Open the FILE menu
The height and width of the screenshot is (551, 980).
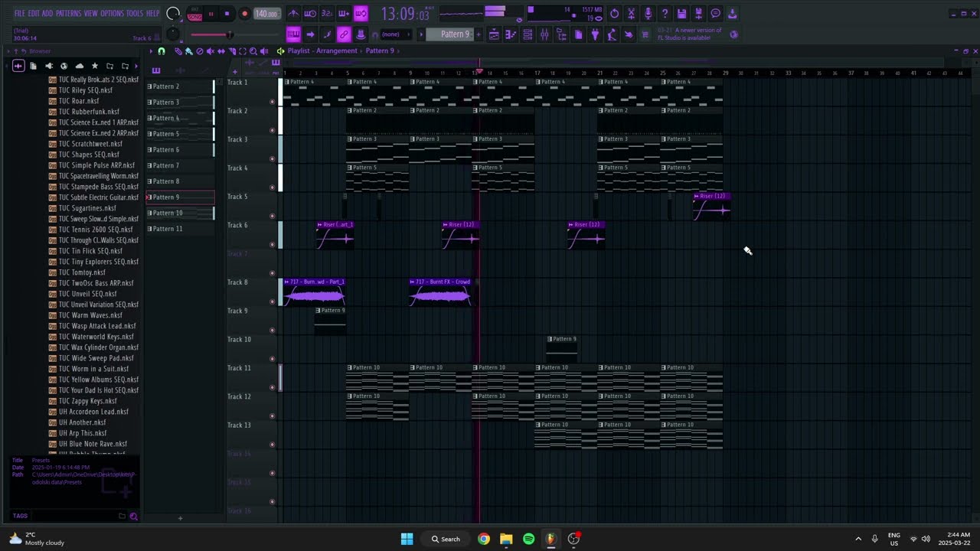pos(19,13)
